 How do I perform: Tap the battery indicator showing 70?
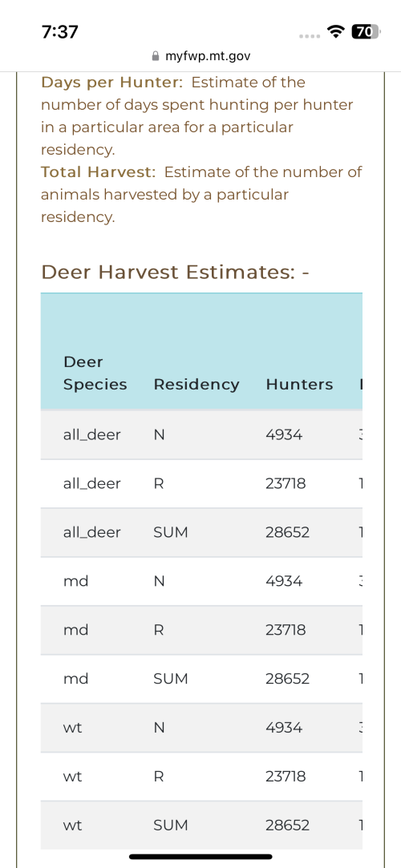tap(364, 32)
